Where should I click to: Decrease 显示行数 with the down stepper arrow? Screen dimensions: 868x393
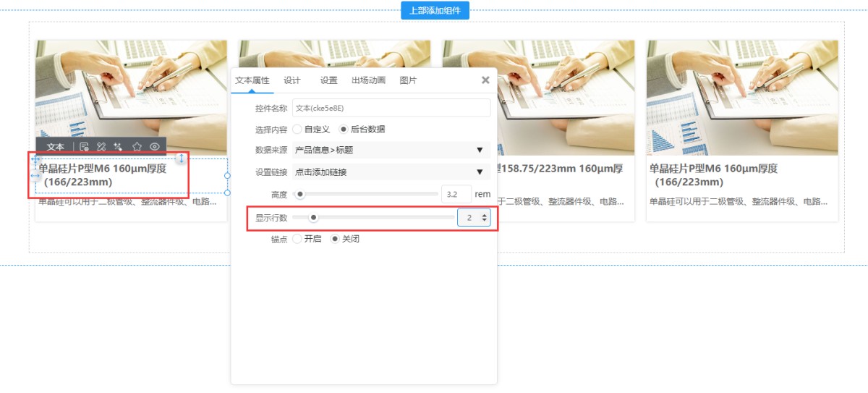pyautogui.click(x=485, y=221)
